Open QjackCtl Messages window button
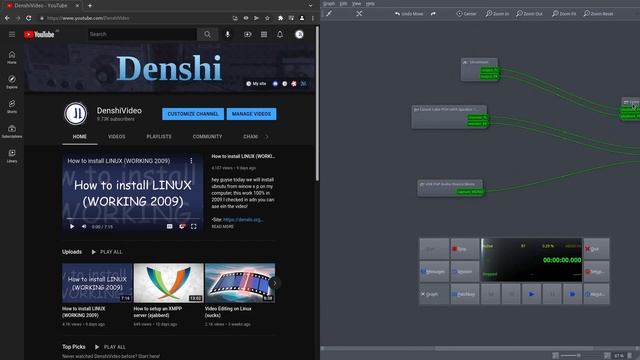Viewport: 640px width, 360px height. click(434, 271)
